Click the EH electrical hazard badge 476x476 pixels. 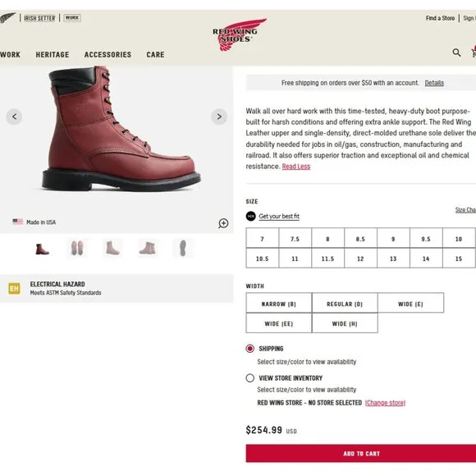click(x=14, y=288)
